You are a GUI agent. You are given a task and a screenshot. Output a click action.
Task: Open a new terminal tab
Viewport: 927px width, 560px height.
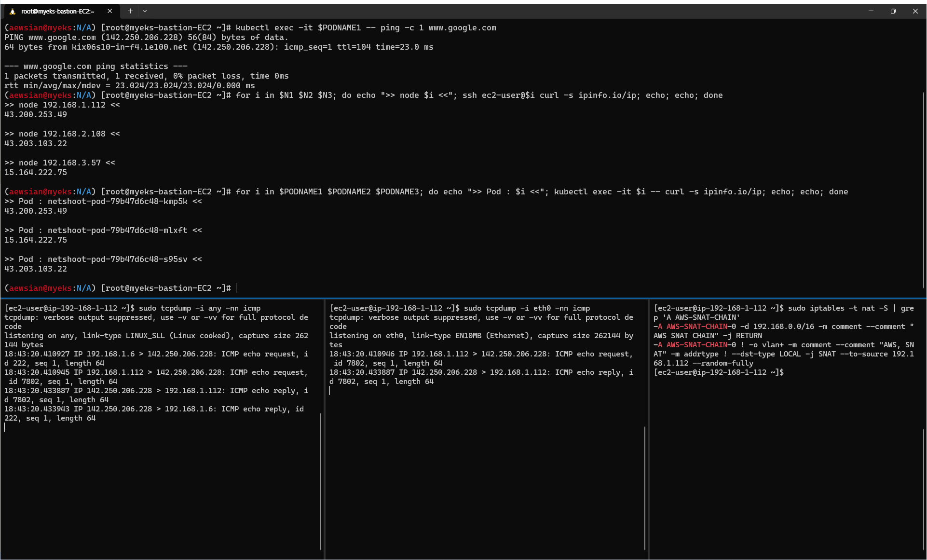[130, 11]
